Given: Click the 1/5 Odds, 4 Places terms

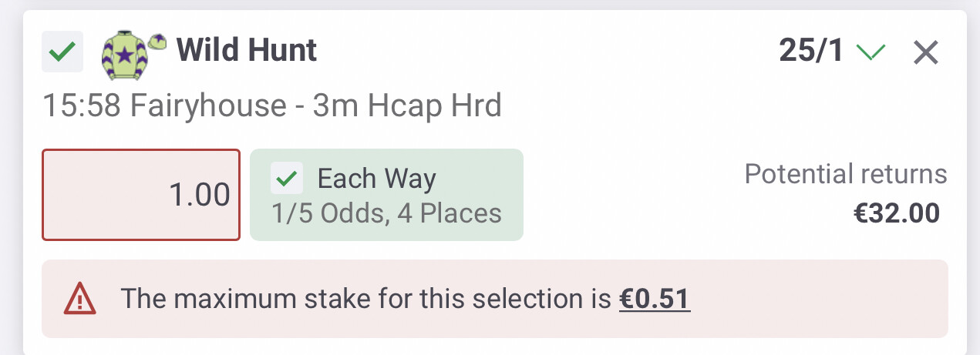Looking at the screenshot, I should pyautogui.click(x=387, y=213).
